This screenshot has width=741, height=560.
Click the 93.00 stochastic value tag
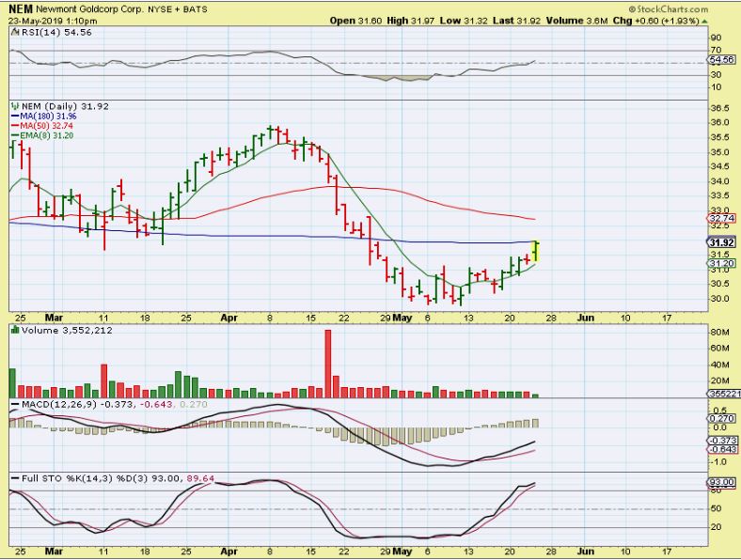(721, 483)
